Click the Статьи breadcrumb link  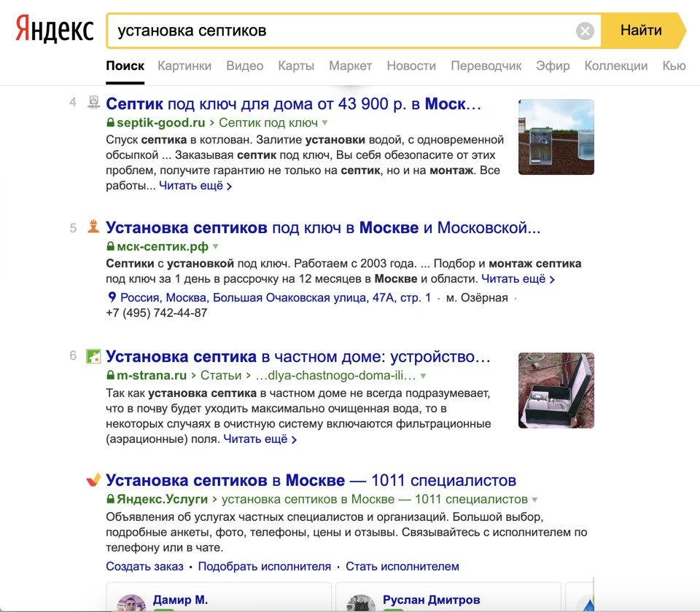[221, 376]
